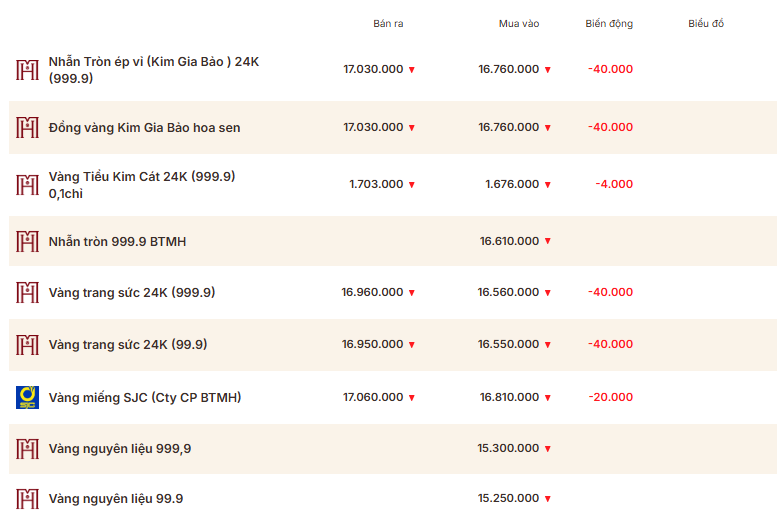Click logo icon beside Vàng Tiểu Kim Cát
The height and width of the screenshot is (522, 778).
click(x=27, y=185)
